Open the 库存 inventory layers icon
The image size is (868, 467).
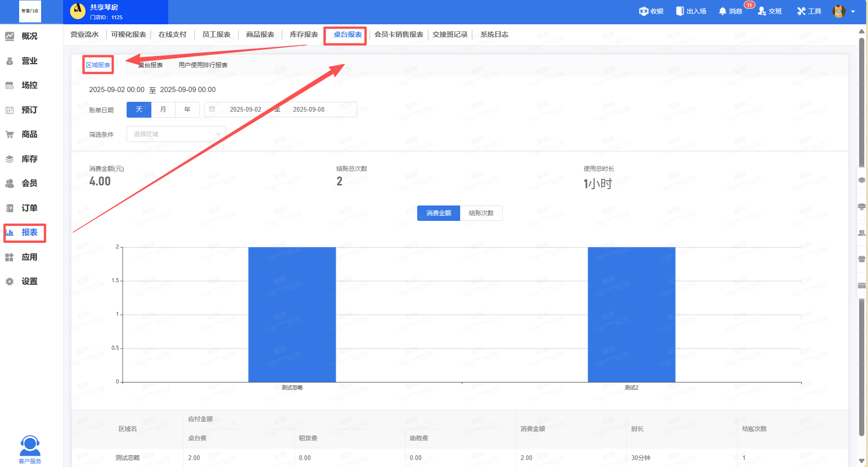pyautogui.click(x=9, y=159)
